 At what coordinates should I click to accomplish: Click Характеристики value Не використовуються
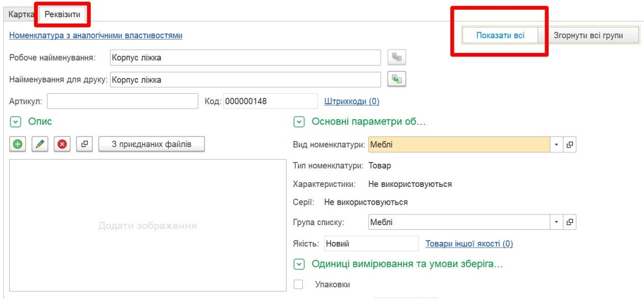410,184
